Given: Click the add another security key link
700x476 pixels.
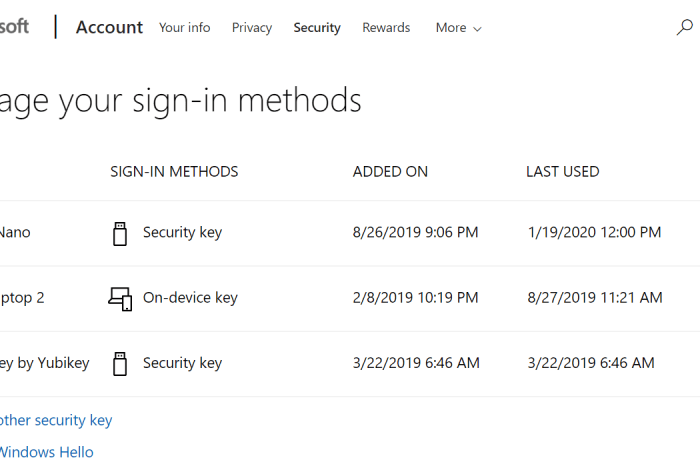Looking at the screenshot, I should 56,420.
